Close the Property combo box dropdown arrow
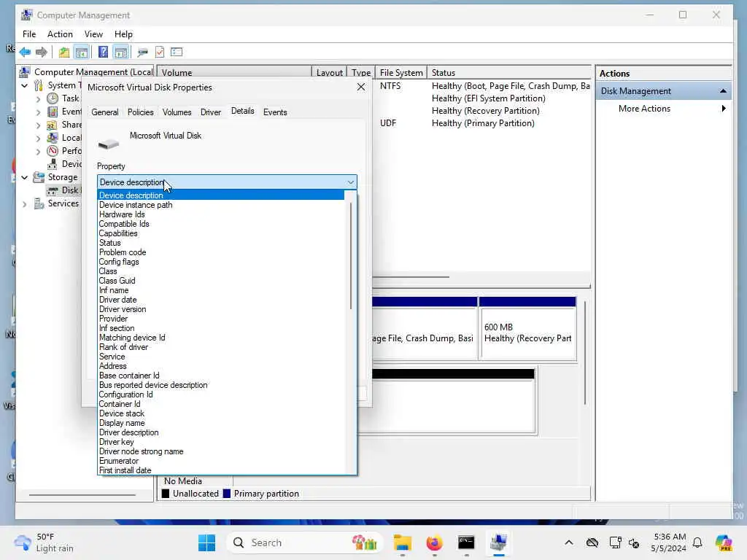The width and height of the screenshot is (747, 560). click(x=351, y=182)
